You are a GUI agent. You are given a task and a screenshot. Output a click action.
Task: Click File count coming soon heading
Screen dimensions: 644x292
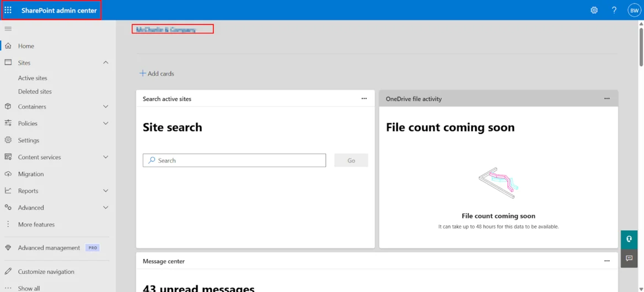click(450, 127)
